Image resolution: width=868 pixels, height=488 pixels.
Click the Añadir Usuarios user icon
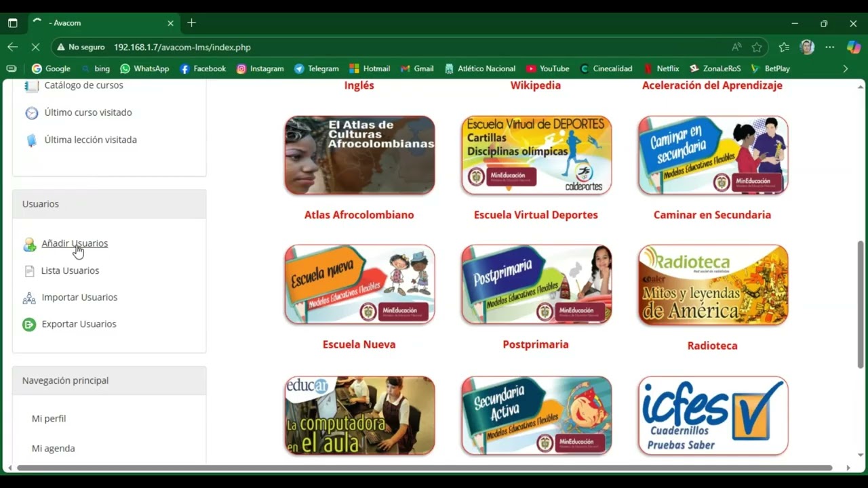click(29, 245)
